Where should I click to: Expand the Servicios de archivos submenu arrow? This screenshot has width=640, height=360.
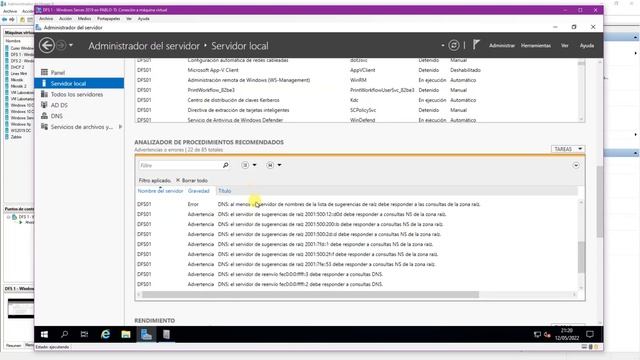tap(120, 127)
